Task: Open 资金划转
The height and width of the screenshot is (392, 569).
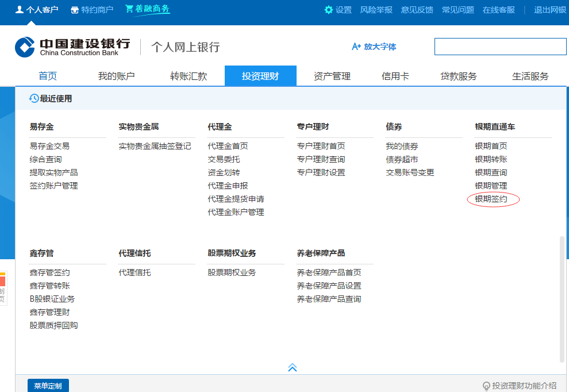Action: coord(224,172)
